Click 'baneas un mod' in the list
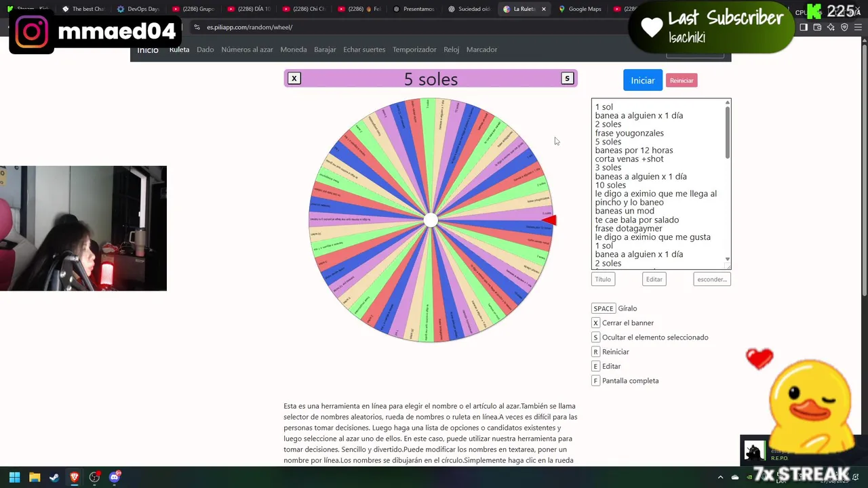The image size is (868, 488). 625,211
